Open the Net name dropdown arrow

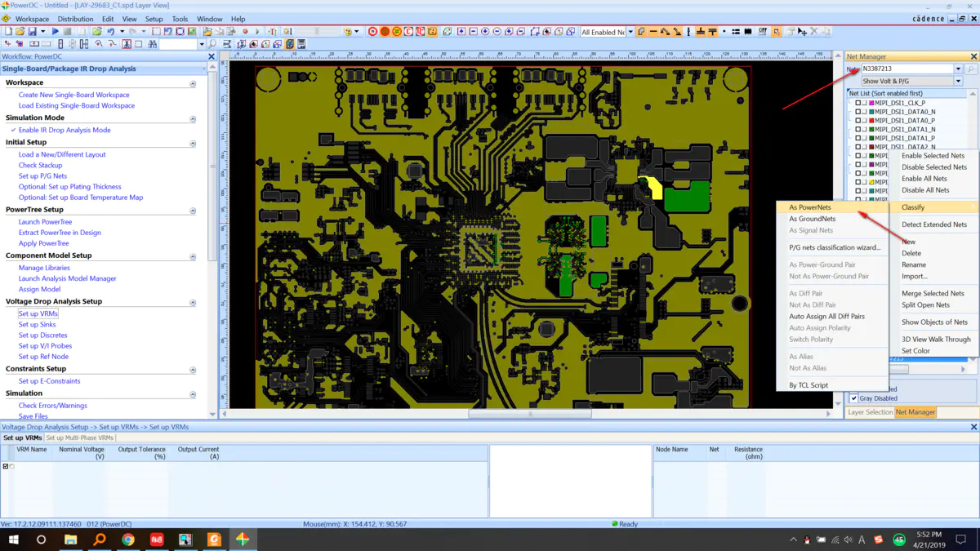(959, 69)
